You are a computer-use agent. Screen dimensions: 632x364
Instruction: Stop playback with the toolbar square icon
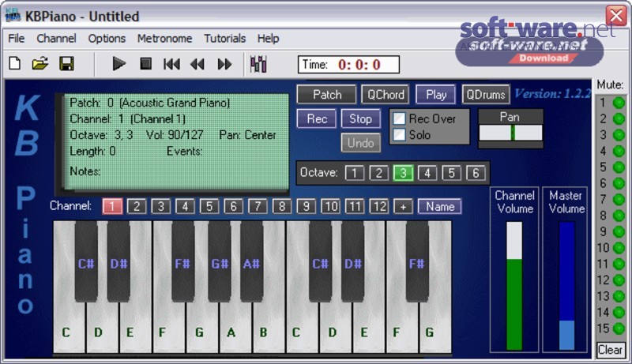point(145,64)
